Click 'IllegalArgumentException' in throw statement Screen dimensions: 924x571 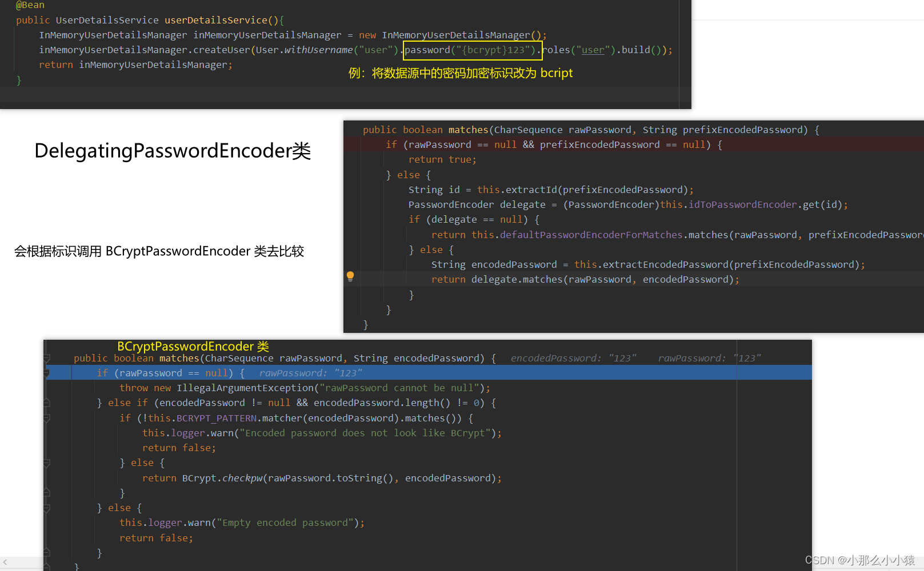point(245,388)
